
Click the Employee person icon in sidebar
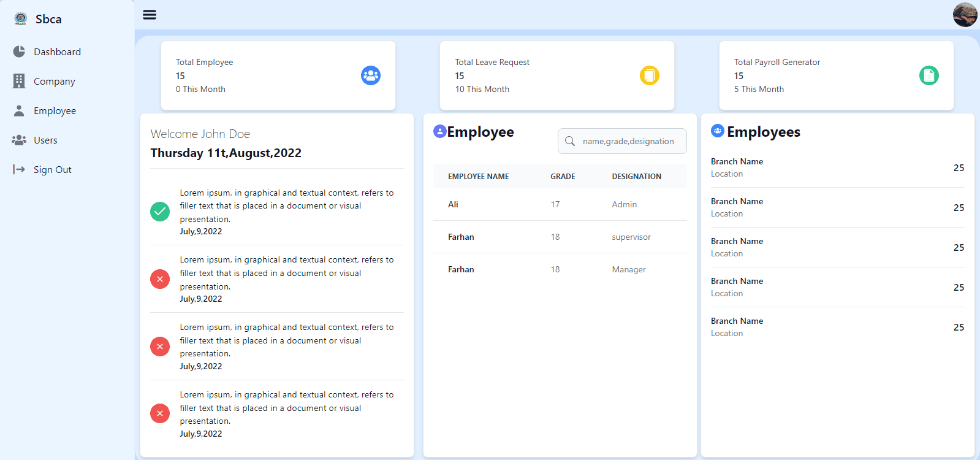[x=19, y=110]
